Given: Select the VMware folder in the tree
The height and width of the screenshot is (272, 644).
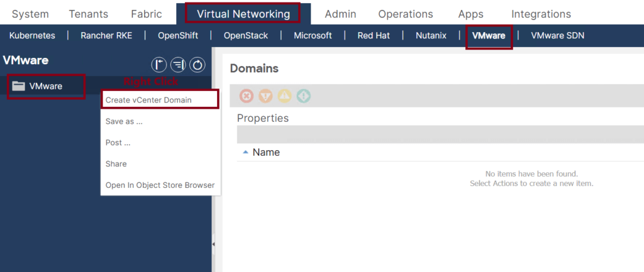Looking at the screenshot, I should [45, 86].
